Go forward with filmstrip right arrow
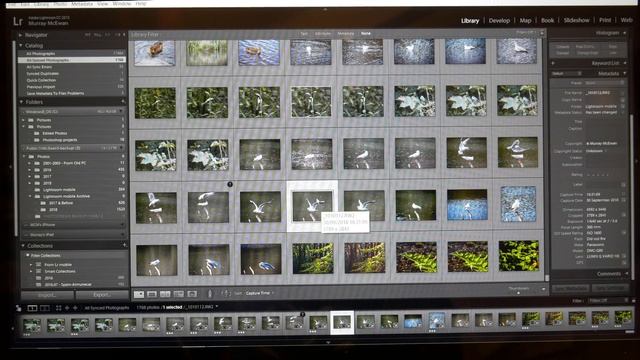This screenshot has width=640, height=360. click(75, 308)
